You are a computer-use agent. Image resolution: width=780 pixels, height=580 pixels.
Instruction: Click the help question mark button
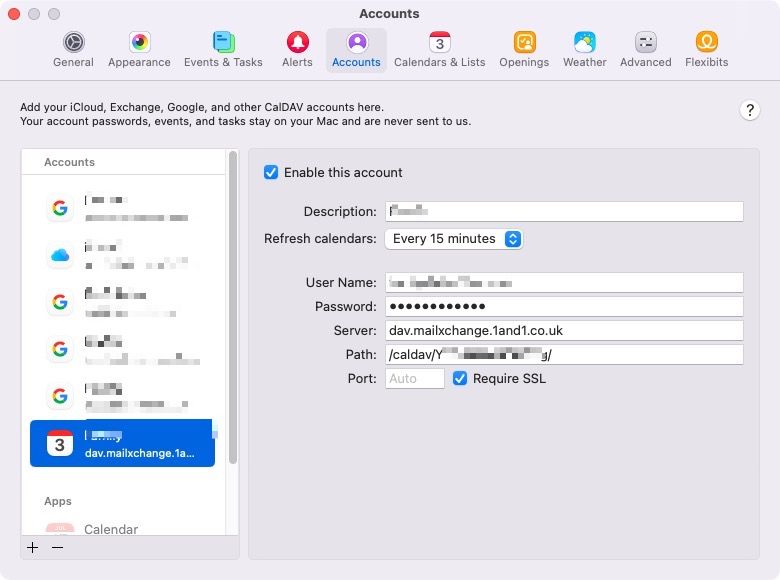tap(750, 110)
